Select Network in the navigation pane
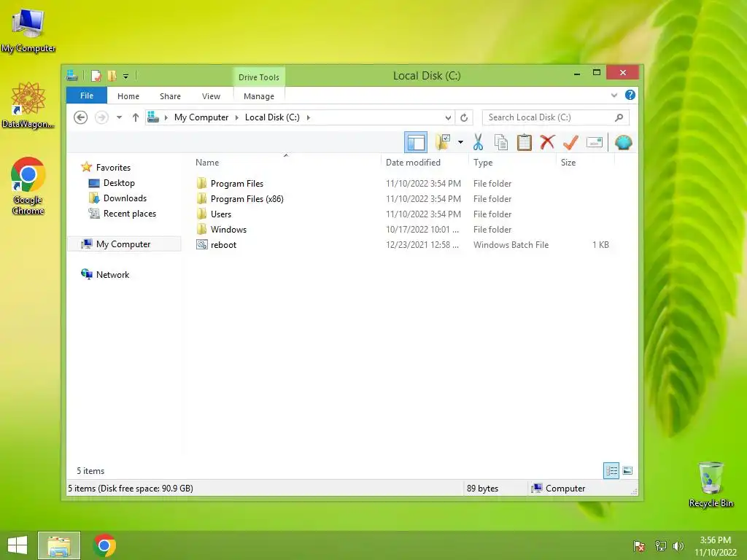This screenshot has height=560, width=747. click(112, 275)
